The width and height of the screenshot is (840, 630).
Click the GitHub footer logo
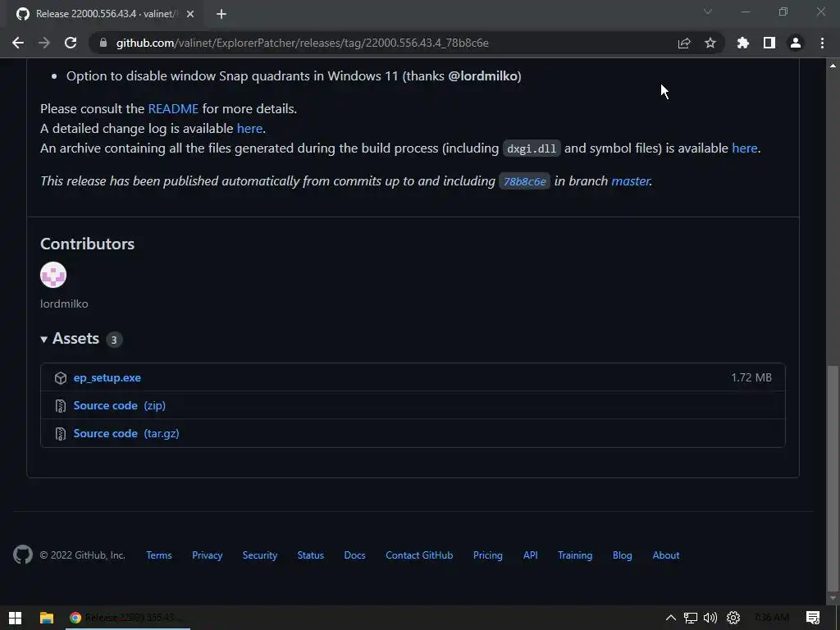(x=23, y=555)
